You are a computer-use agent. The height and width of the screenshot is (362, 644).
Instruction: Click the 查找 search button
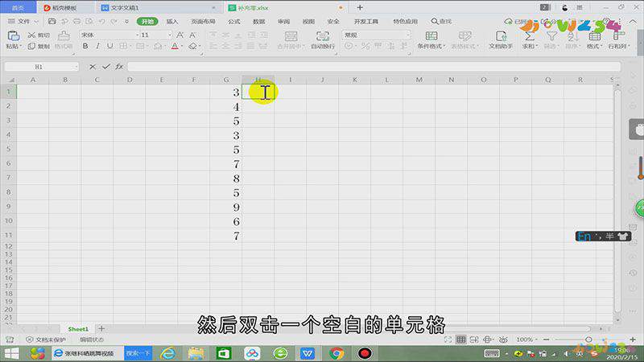441,22
